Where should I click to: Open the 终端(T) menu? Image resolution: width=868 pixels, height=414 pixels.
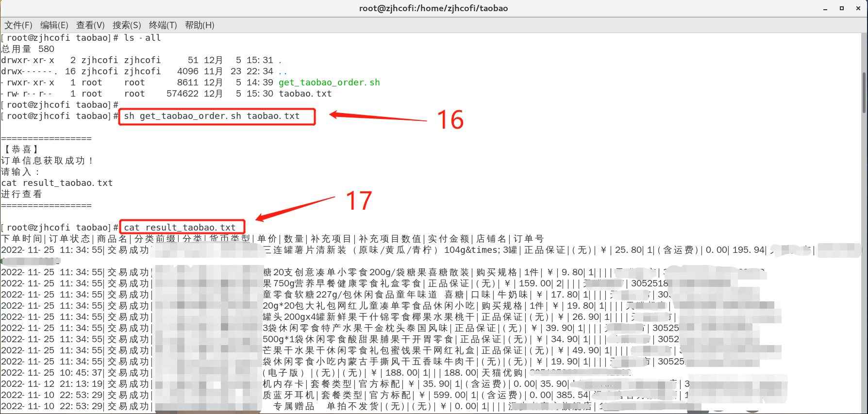[163, 25]
